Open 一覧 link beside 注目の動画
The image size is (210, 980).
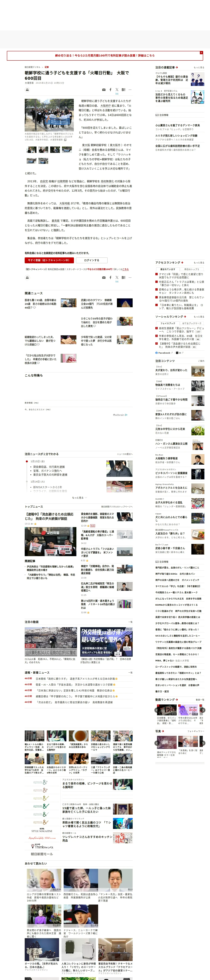click(130, 622)
